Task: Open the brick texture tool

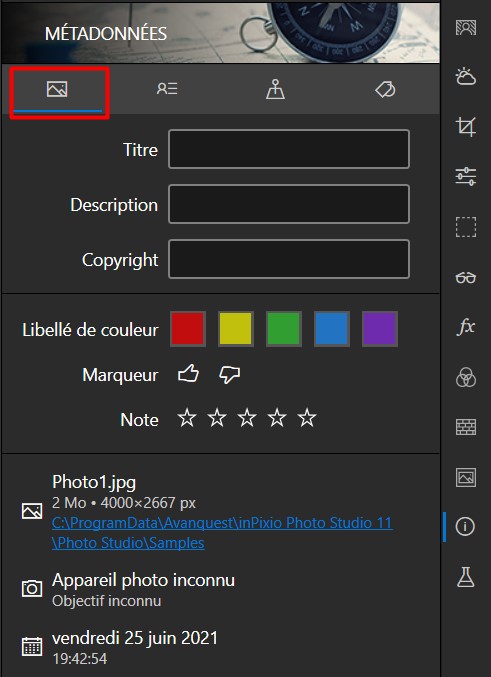Action: 466,427
